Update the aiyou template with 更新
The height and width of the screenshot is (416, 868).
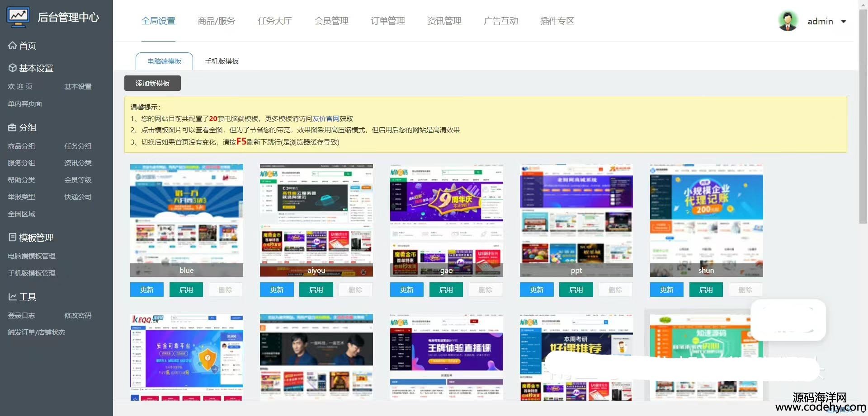click(x=277, y=290)
